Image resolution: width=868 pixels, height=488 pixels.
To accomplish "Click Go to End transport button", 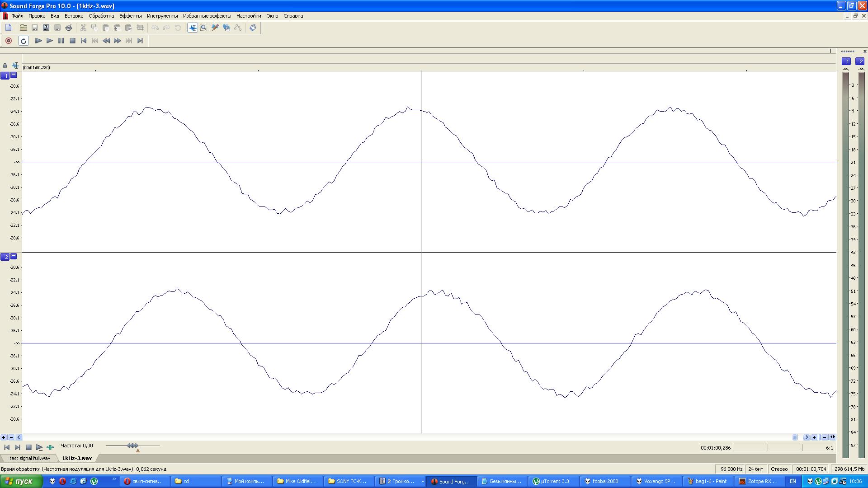I will (x=140, y=41).
